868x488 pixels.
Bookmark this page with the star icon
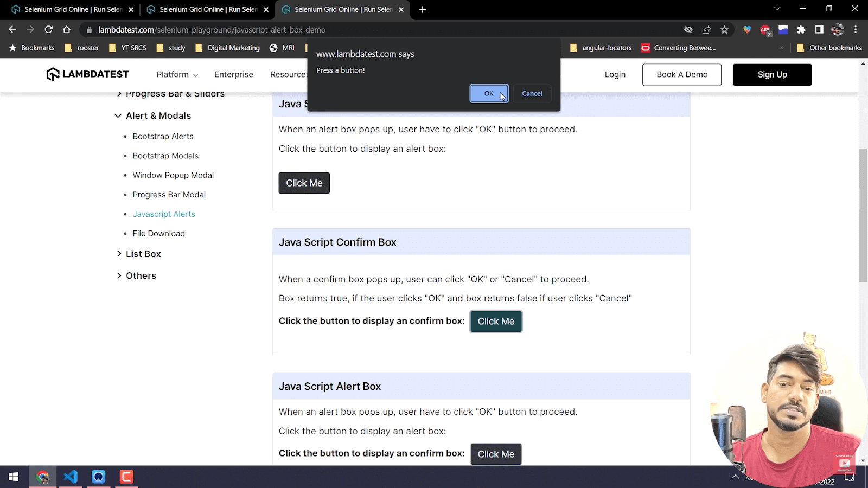click(724, 30)
